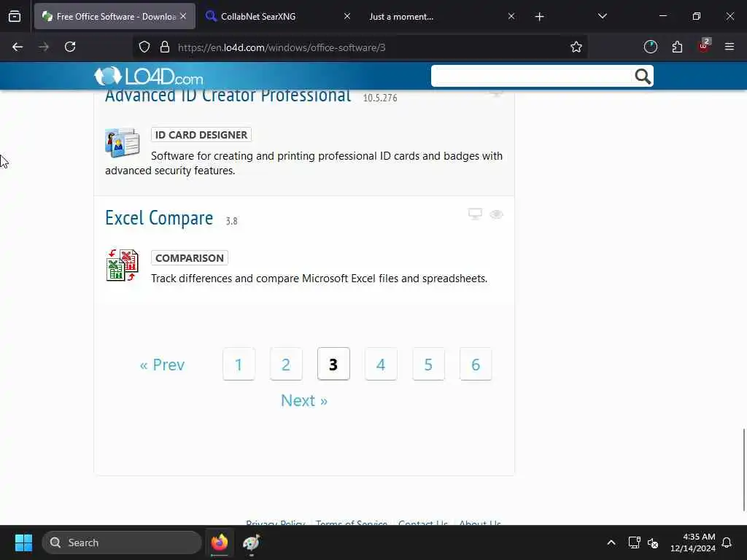This screenshot has height=560, width=747.
Task: Close the Free Office Software tab
Action: [183, 17]
